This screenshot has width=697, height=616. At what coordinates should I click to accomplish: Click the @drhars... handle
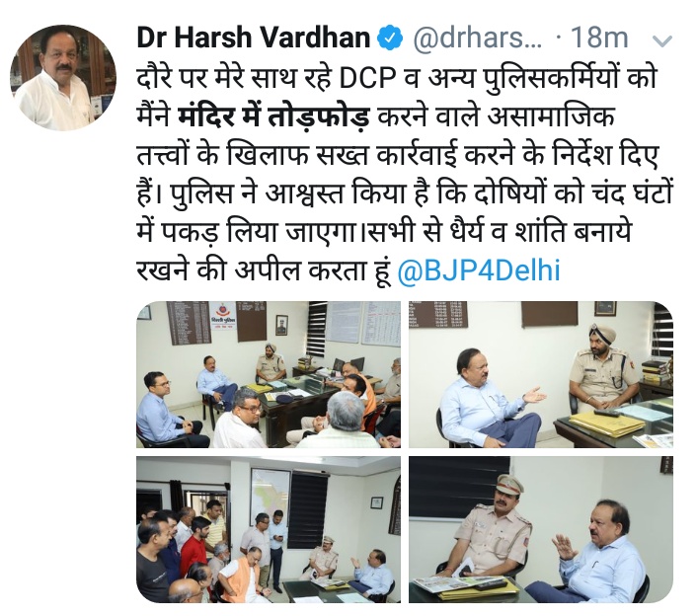pos(478,38)
